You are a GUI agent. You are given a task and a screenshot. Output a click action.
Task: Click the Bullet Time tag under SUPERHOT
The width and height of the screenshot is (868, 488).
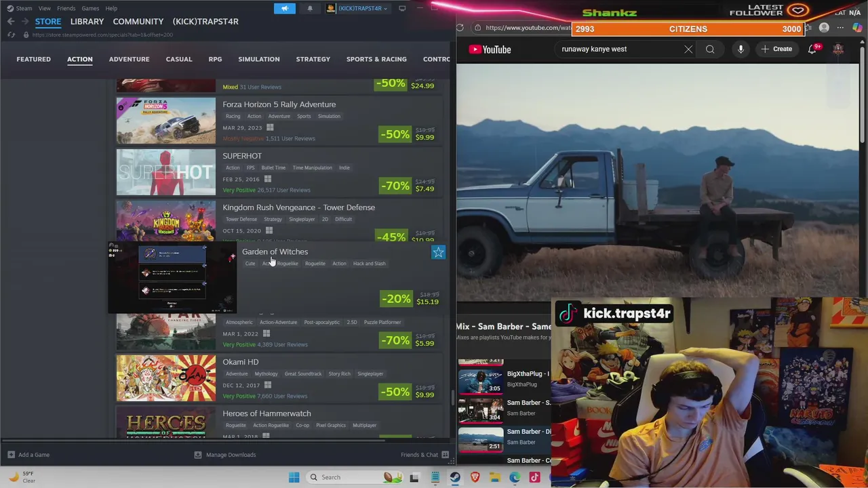(x=273, y=167)
